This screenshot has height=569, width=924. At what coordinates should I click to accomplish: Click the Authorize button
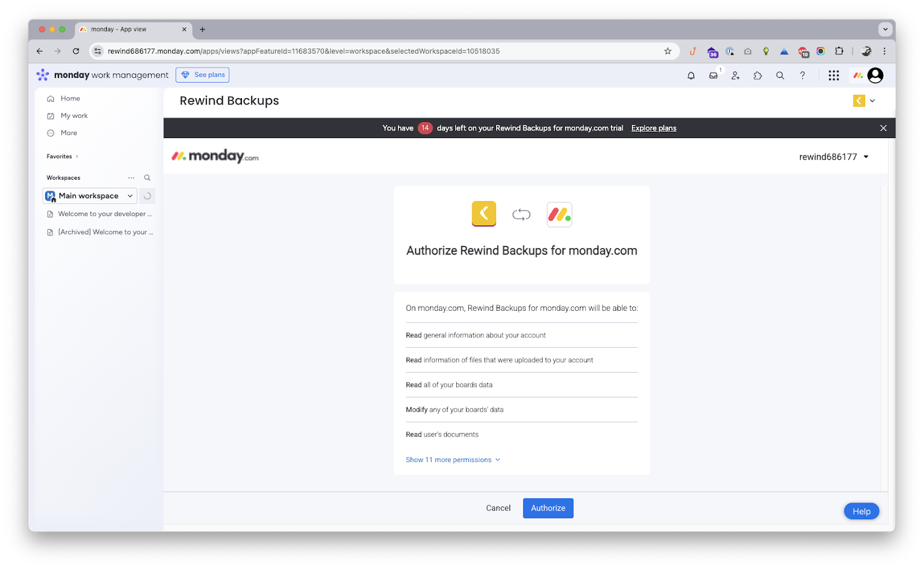(x=548, y=508)
